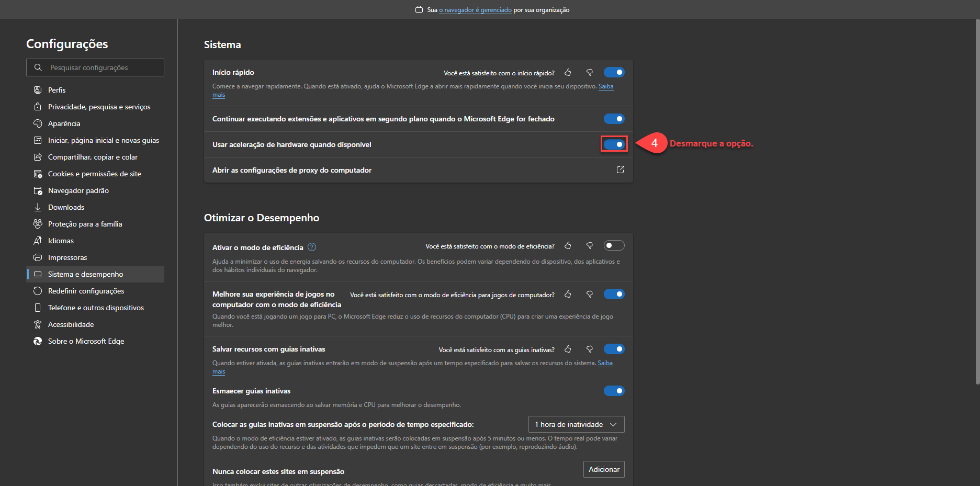Click the efficiency mode help question icon
The width and height of the screenshot is (980, 486).
point(312,247)
